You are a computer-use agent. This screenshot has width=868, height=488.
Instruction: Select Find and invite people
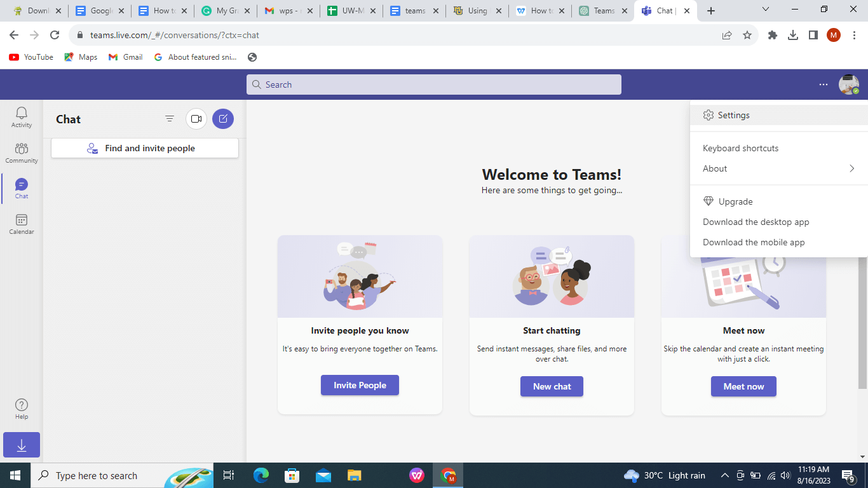144,148
